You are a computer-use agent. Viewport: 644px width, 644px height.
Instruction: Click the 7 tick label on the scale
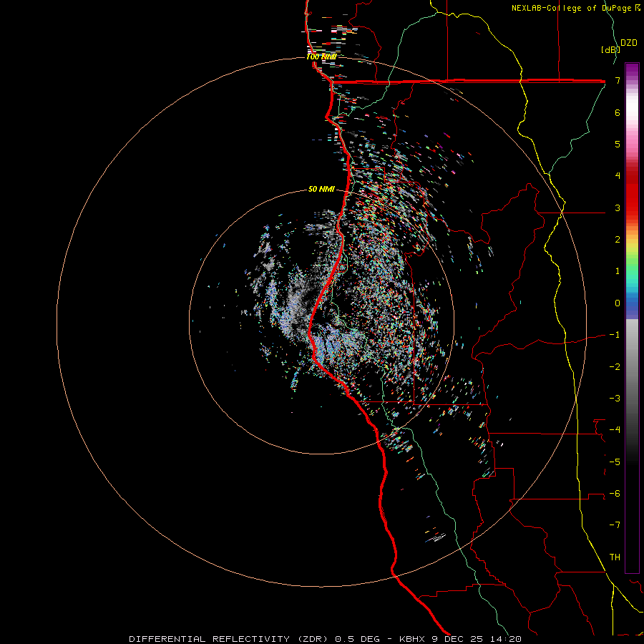pos(618,80)
